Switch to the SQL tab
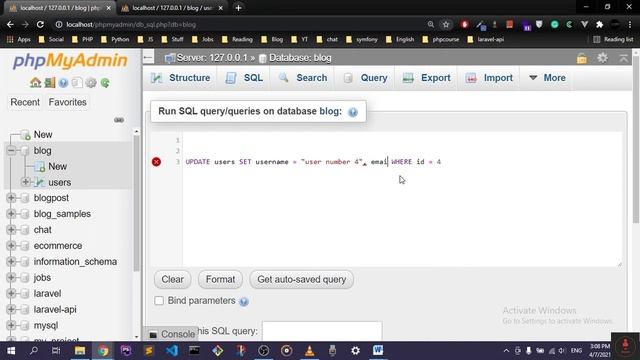 [244, 78]
